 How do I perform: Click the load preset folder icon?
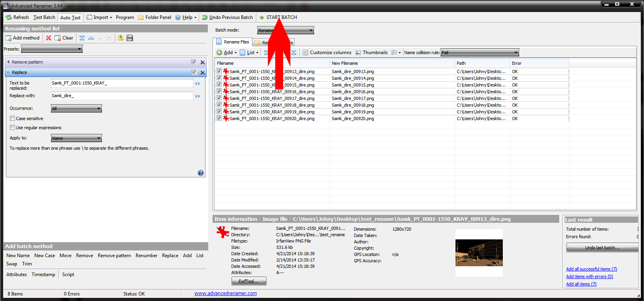click(121, 38)
